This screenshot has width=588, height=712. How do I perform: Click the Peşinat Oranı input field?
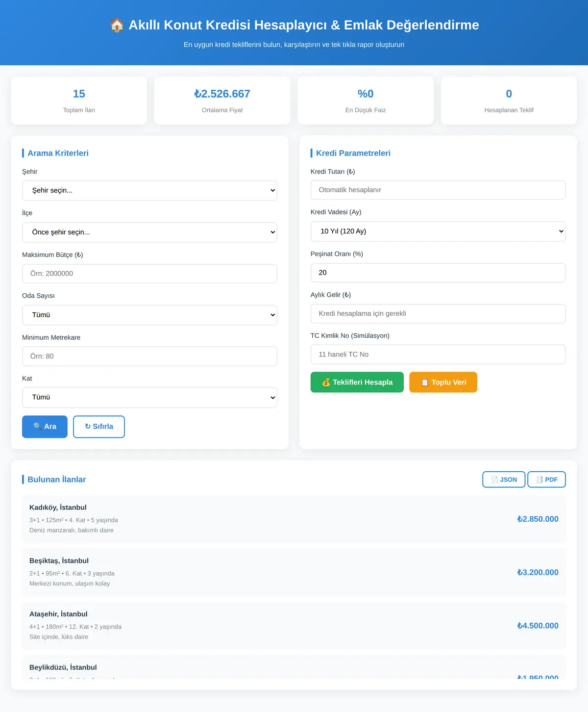pyautogui.click(x=438, y=273)
